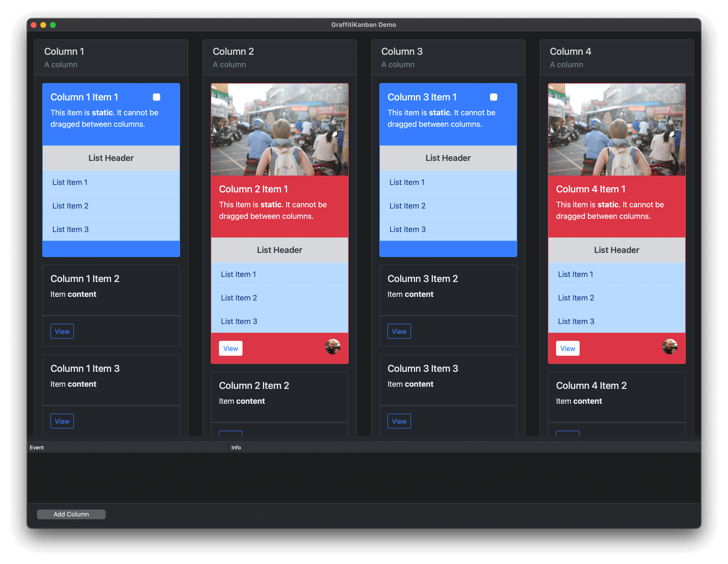Select List Item 3 in Column 3 Item 1
Image resolution: width=728 pixels, height=564 pixels.
(x=448, y=229)
